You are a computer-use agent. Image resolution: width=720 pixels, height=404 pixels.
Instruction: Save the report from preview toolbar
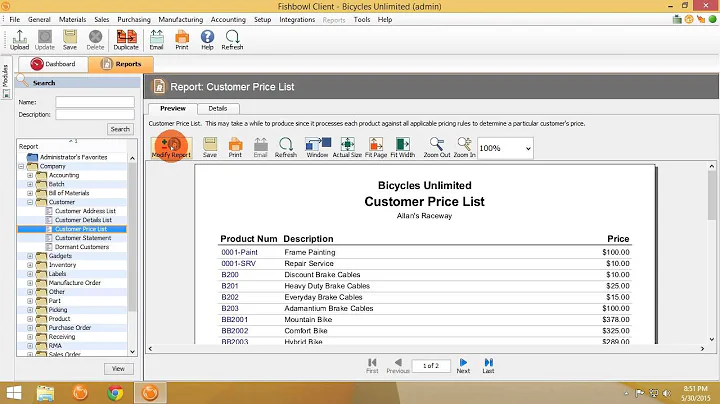point(210,148)
